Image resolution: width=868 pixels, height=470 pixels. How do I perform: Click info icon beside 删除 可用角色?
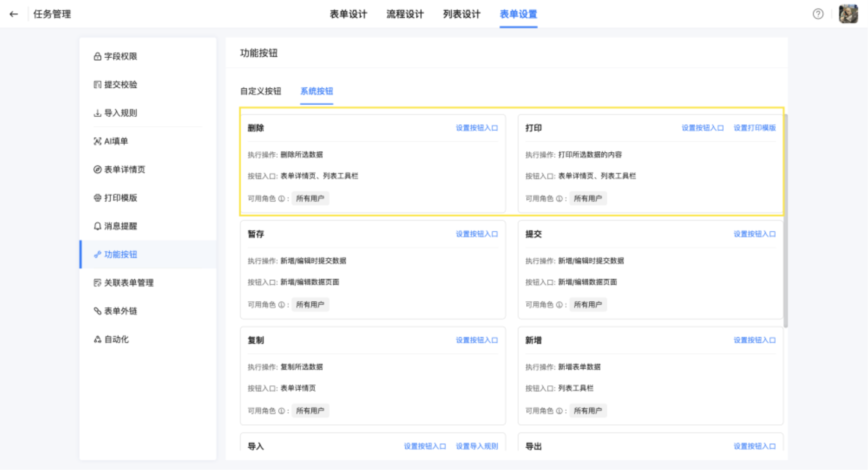[x=282, y=199]
